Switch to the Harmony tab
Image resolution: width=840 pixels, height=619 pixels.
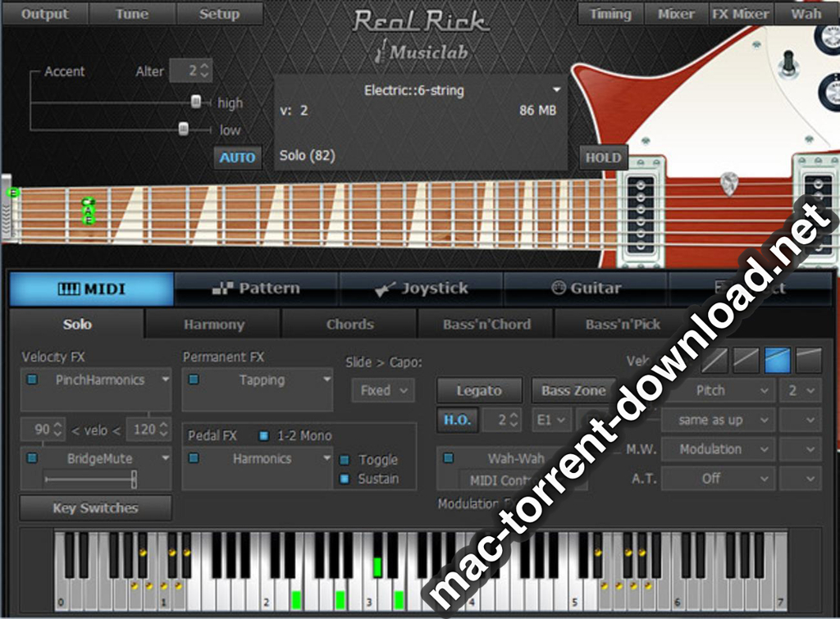tap(213, 324)
